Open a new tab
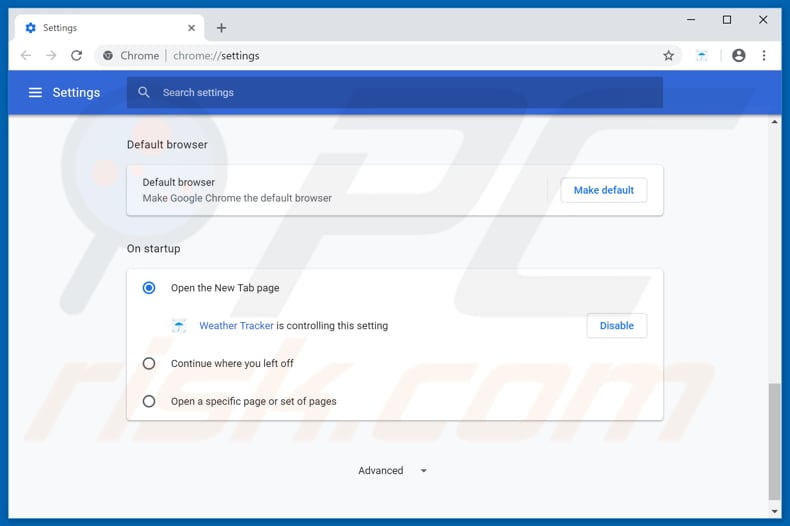The height and width of the screenshot is (526, 790). click(x=221, y=28)
